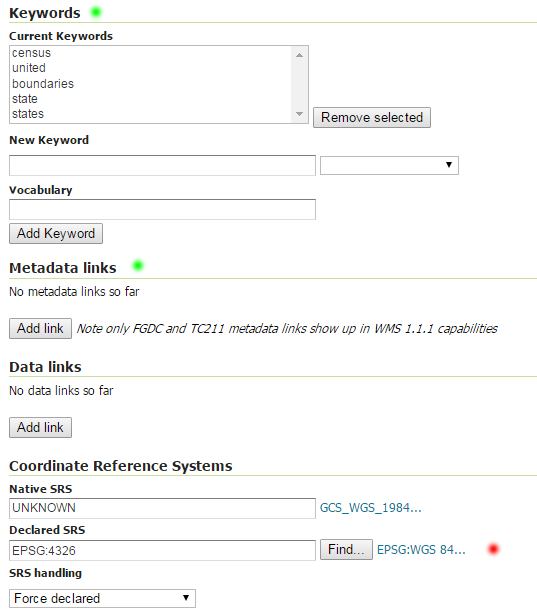537x616 pixels.
Task: Add link under Data links section
Action: 40,427
